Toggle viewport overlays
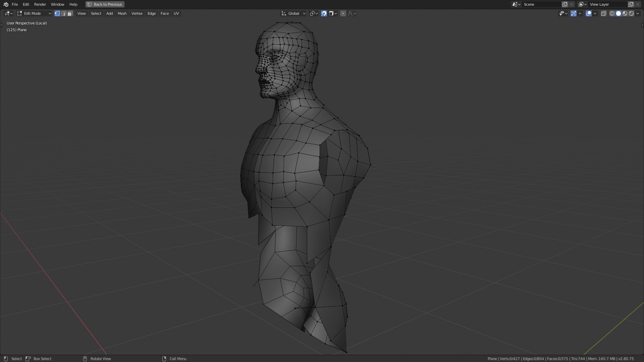Screen dimensions: 644x362 click(x=589, y=13)
